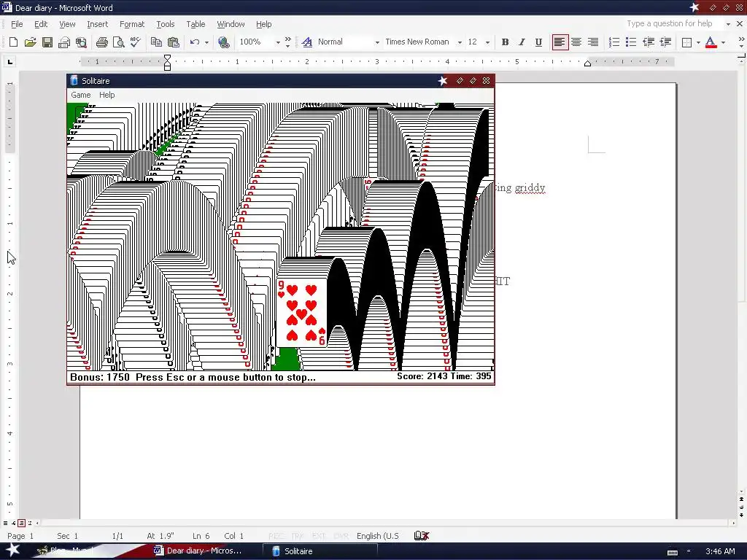Image resolution: width=747 pixels, height=560 pixels.
Task: Show hidden tray icons arrow
Action: click(689, 551)
